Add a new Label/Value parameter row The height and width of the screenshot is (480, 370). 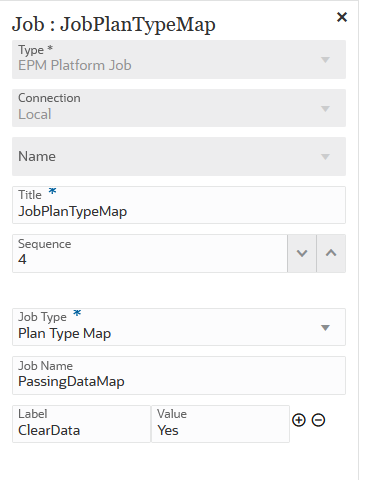point(299,420)
